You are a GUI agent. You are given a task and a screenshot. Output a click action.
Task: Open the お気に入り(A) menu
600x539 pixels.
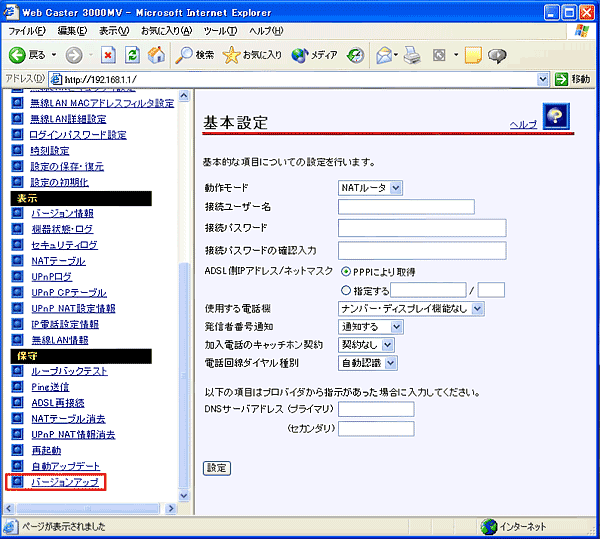(x=166, y=31)
